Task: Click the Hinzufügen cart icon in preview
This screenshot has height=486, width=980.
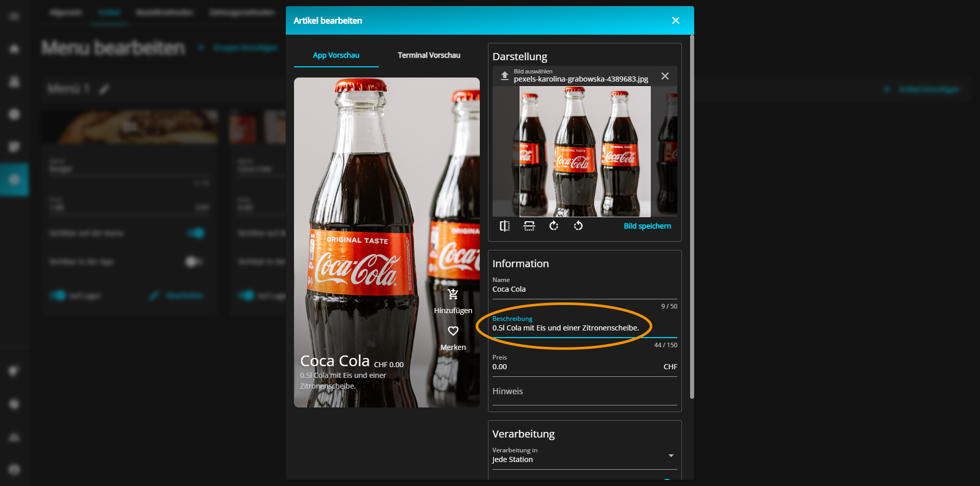Action: click(x=453, y=294)
